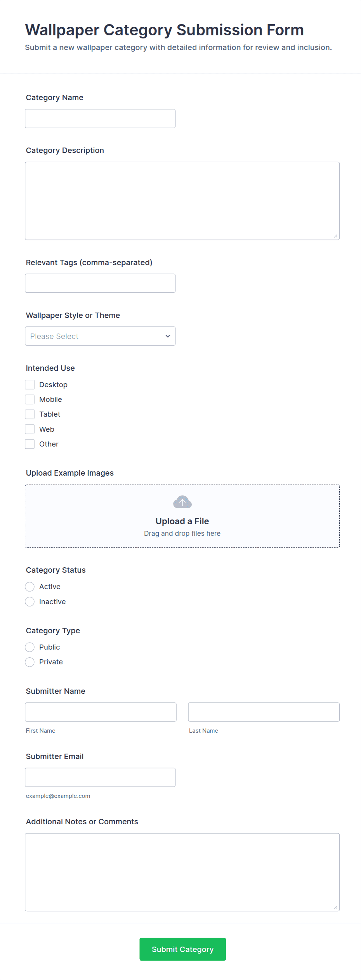The image size is (361, 980).
Task: Click the dropdown chevron arrow beside Please Select
Action: tap(168, 336)
